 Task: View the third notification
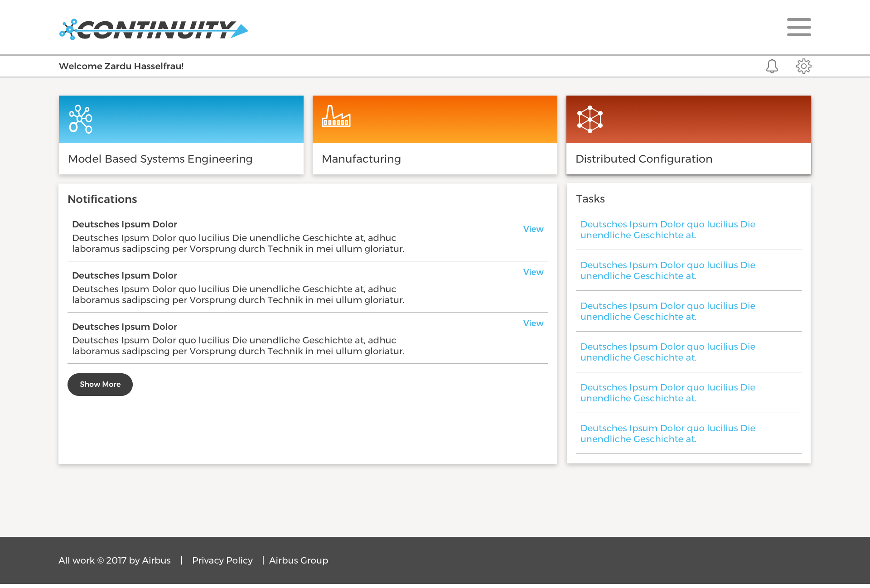click(x=533, y=323)
